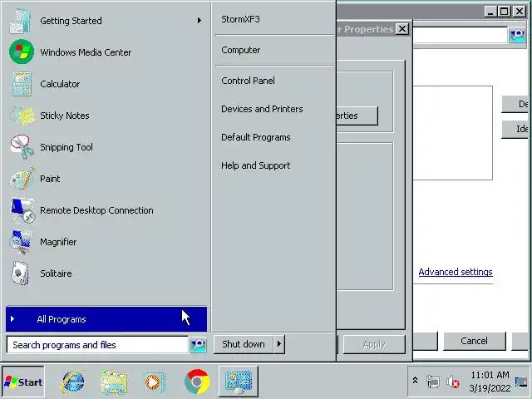Open the Shut down options arrow
The image size is (532, 399).
click(x=279, y=344)
